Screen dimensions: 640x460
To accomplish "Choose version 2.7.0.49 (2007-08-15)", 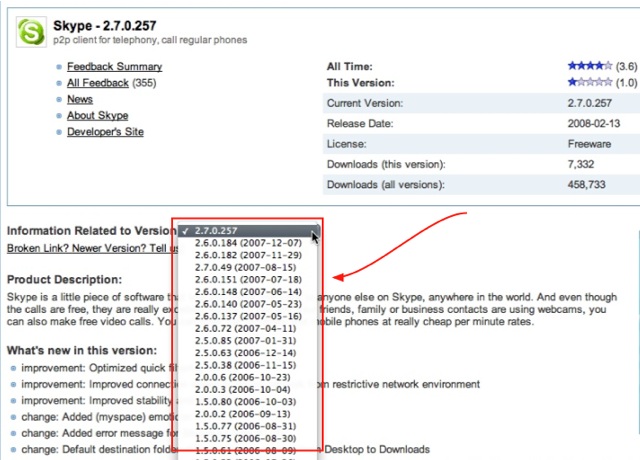I will [248, 267].
